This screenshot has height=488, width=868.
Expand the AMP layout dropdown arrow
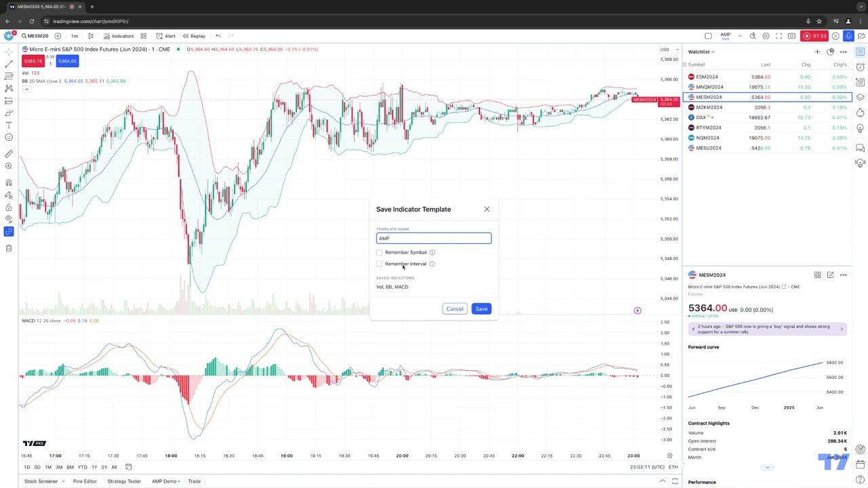tap(740, 36)
